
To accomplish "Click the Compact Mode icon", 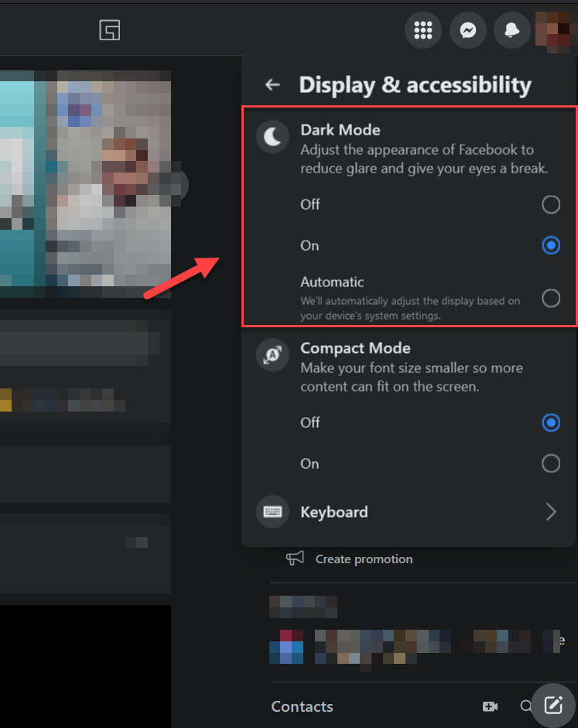I will pos(272,355).
